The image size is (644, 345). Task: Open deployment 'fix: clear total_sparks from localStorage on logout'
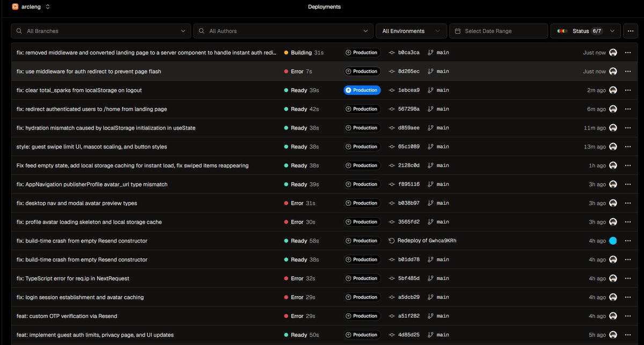[x=79, y=90]
